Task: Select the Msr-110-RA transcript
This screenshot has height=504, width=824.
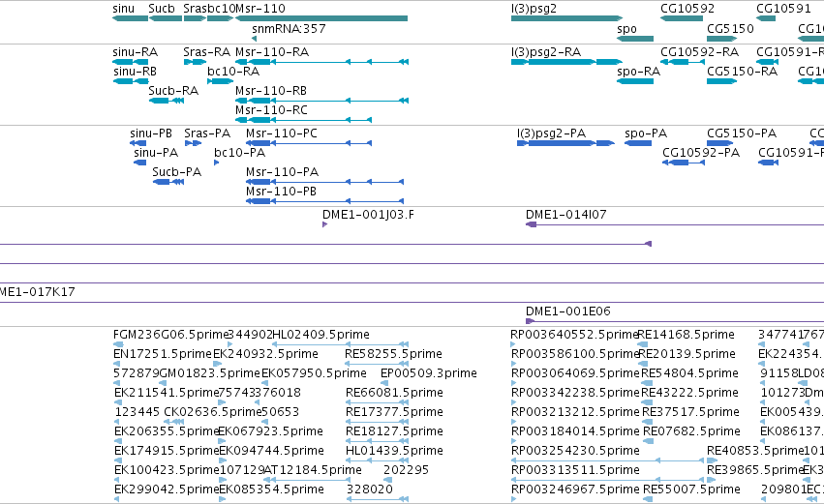Action: pos(321,62)
